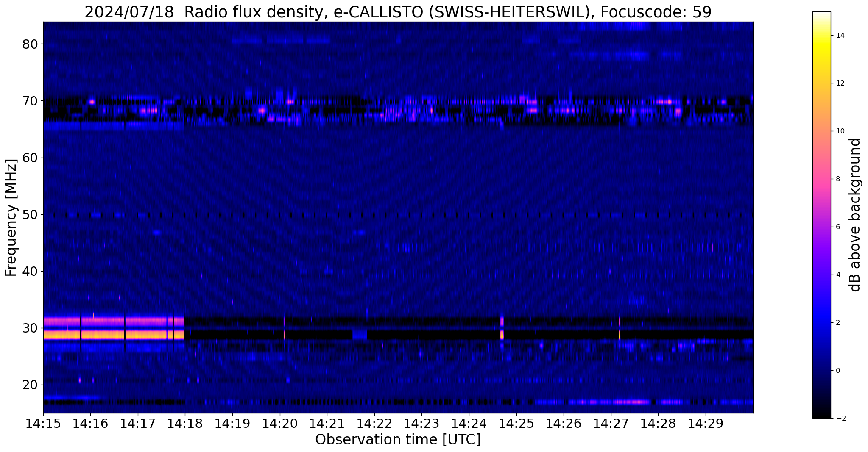Click the 14:28 time tick label

tap(658, 424)
